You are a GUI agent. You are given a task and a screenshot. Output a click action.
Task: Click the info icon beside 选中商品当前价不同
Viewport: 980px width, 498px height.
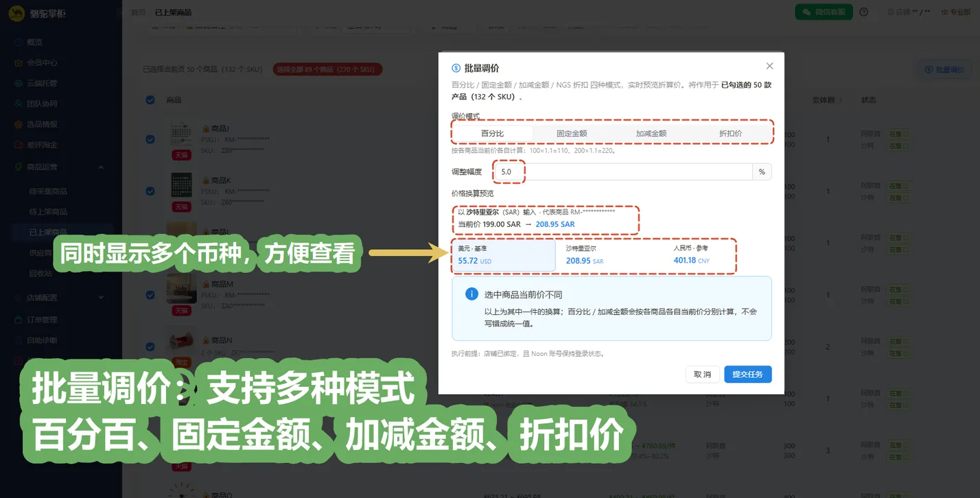pos(471,294)
